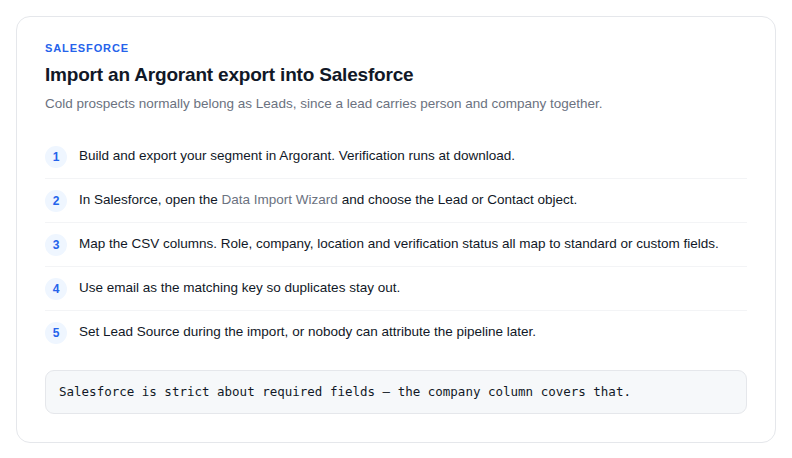Click the SALESFORCE category label

pyautogui.click(x=87, y=48)
